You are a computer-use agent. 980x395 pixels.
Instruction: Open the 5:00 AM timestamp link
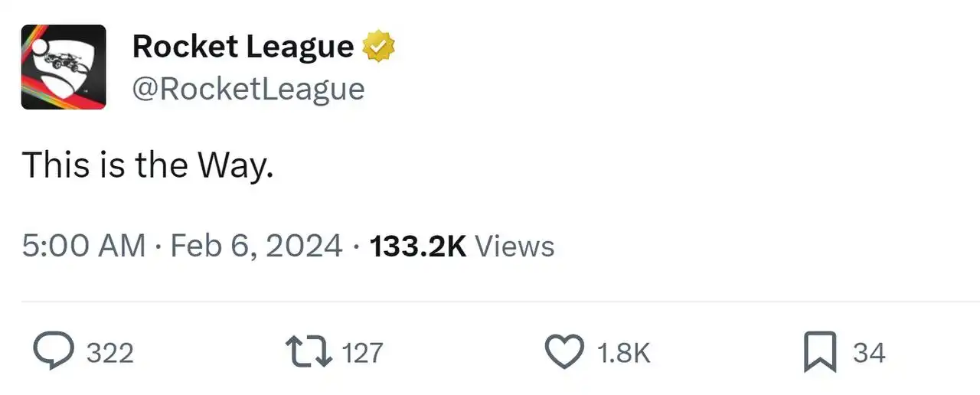click(83, 246)
